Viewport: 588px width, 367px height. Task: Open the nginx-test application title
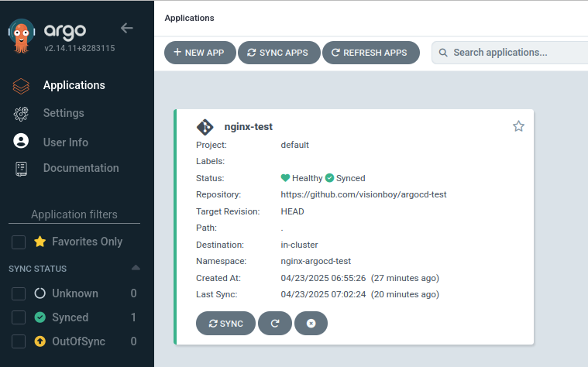[x=248, y=127]
